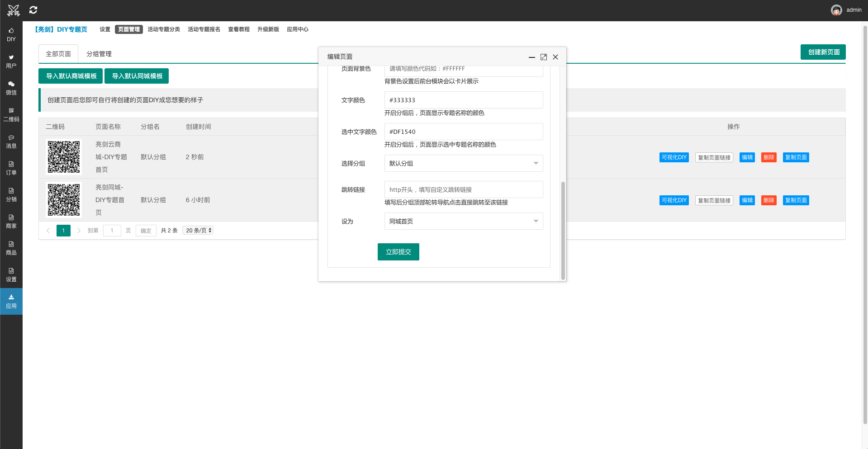Viewport: 868px width, 449px height.
Task: Copy page link for 亮剑云商城 row
Action: [714, 157]
